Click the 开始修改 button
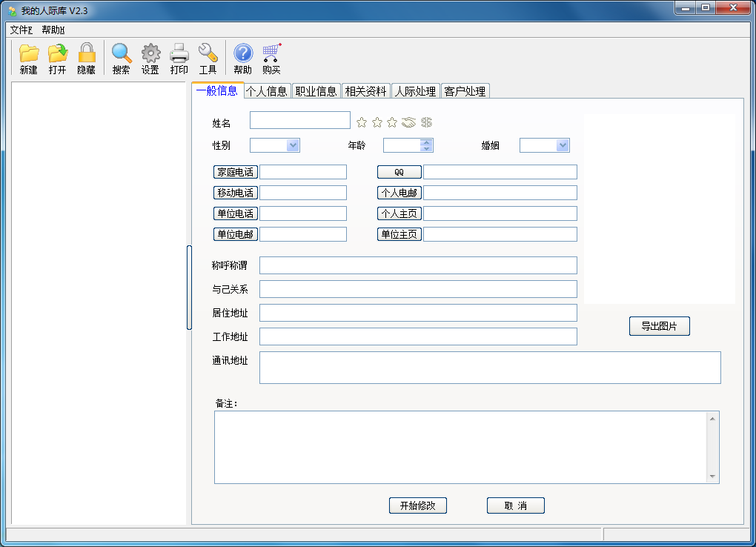This screenshot has width=756, height=547. (418, 505)
